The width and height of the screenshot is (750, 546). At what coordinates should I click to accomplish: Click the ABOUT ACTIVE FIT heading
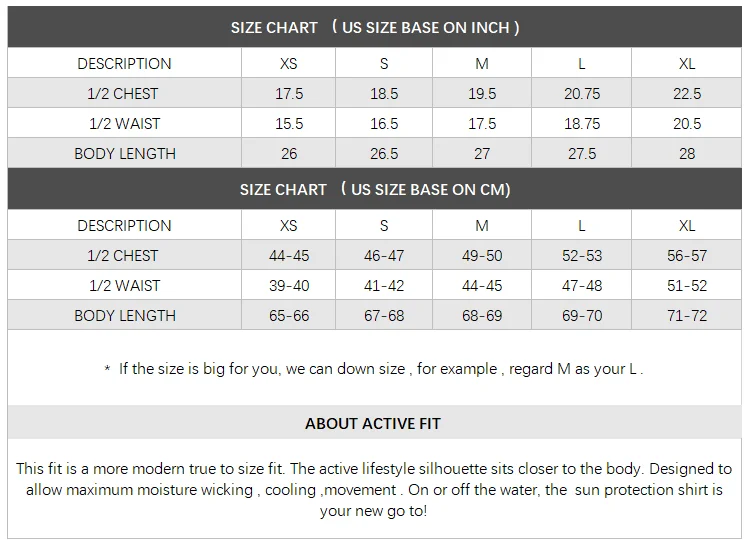(x=375, y=424)
